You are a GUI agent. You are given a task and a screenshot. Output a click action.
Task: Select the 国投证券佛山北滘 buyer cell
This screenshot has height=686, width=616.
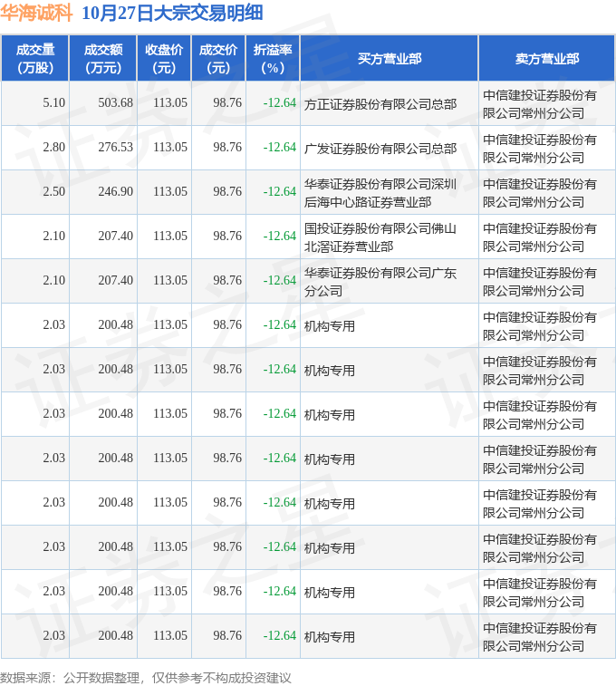pos(380,237)
